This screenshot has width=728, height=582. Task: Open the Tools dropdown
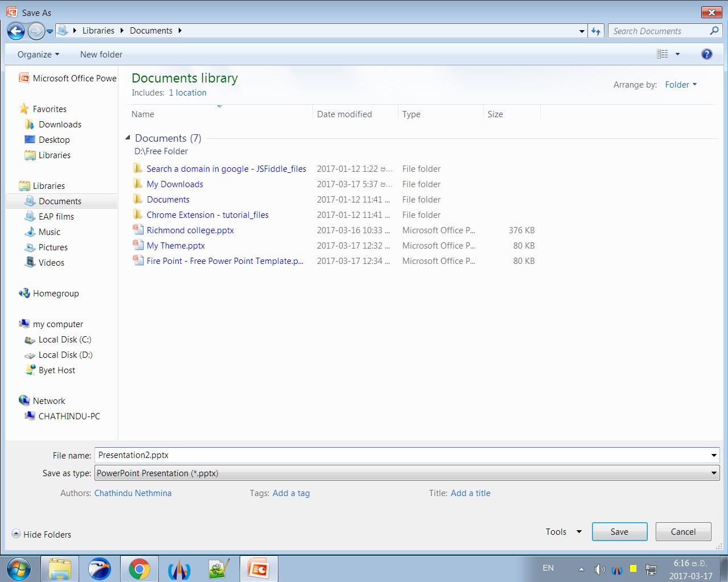(x=564, y=532)
